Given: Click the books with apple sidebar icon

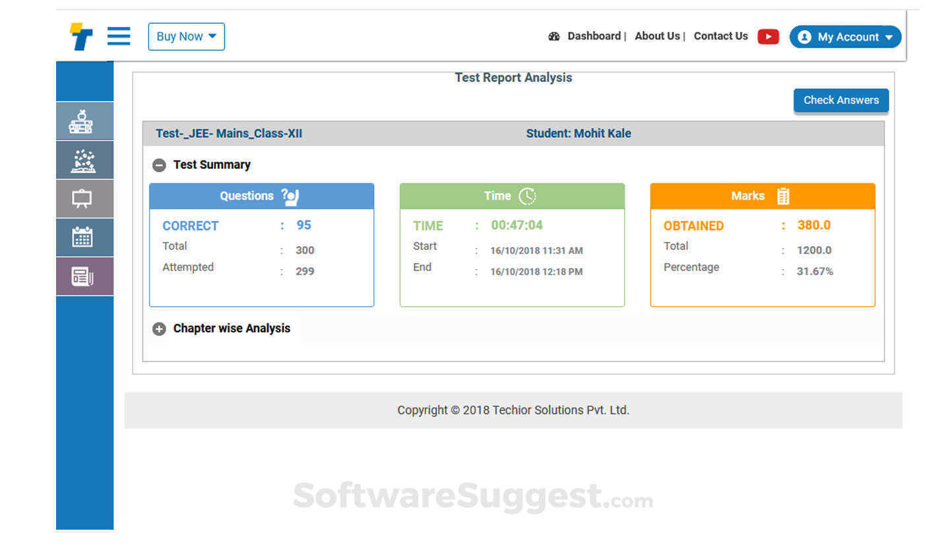Looking at the screenshot, I should pyautogui.click(x=82, y=121).
